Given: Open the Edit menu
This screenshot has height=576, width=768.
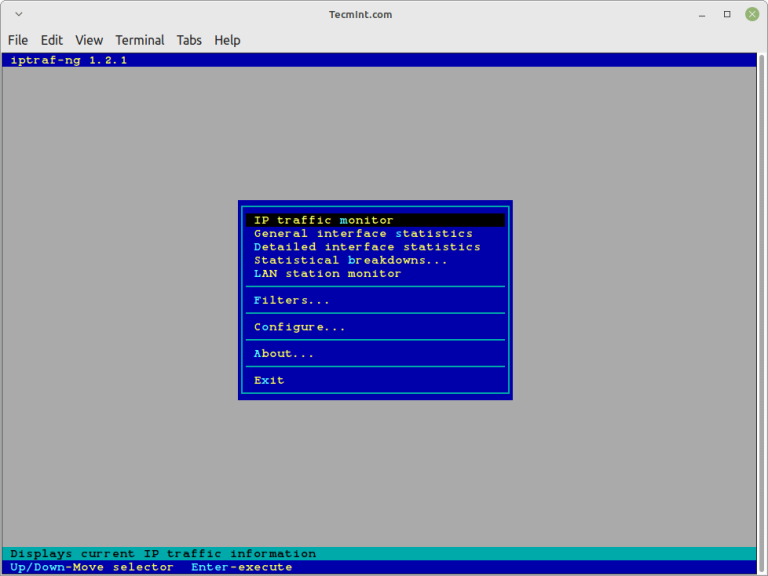Looking at the screenshot, I should pos(52,40).
